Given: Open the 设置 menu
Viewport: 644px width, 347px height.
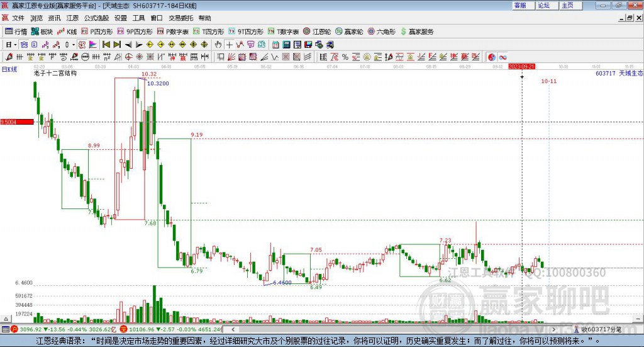Looking at the screenshot, I should (x=121, y=18).
